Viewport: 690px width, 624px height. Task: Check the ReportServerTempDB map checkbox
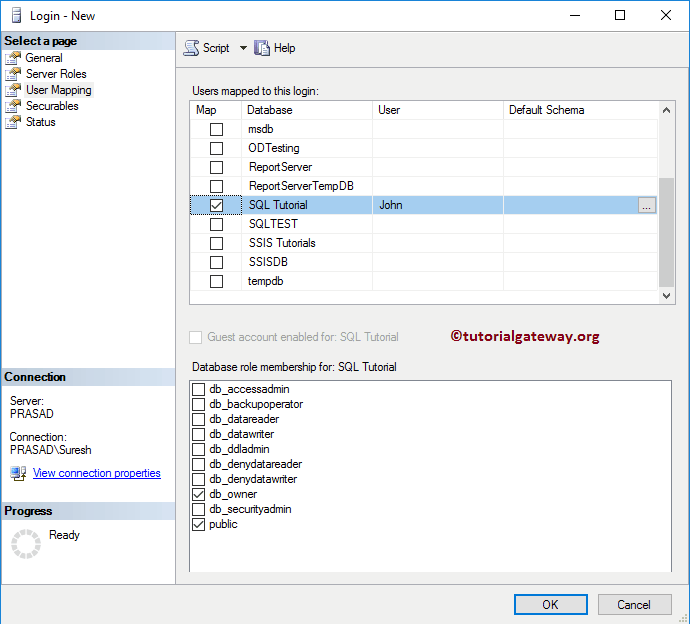pyautogui.click(x=216, y=186)
